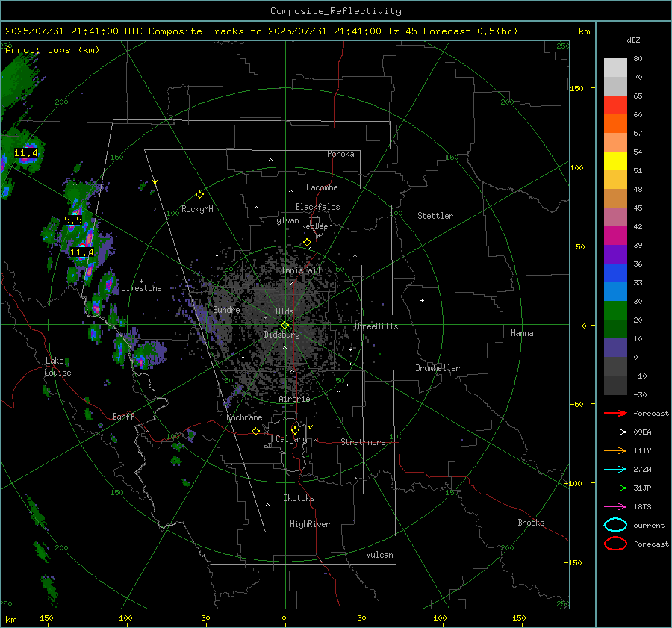This screenshot has height=628, width=672.
Task: Click the Olds town label
Action: [x=284, y=311]
